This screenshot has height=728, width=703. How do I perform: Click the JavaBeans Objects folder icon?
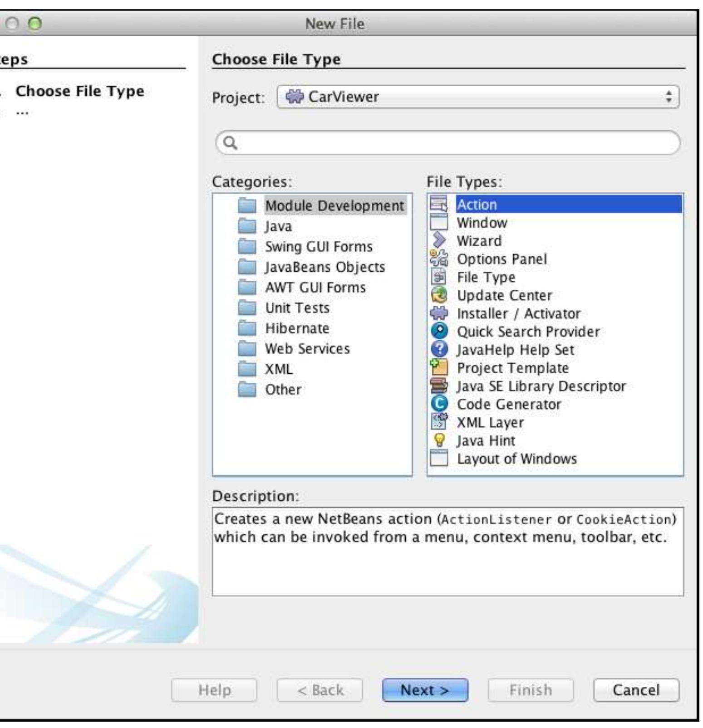(x=247, y=267)
